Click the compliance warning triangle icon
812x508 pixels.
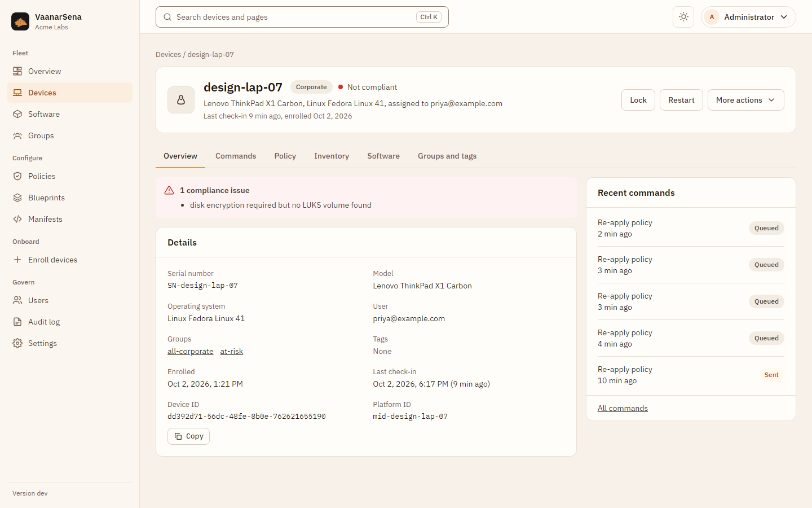[x=169, y=190]
